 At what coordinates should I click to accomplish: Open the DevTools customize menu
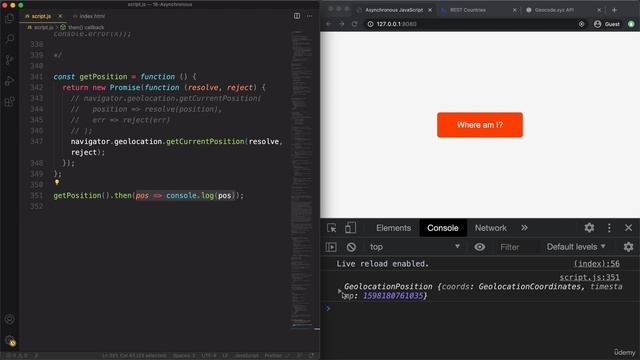tap(609, 228)
